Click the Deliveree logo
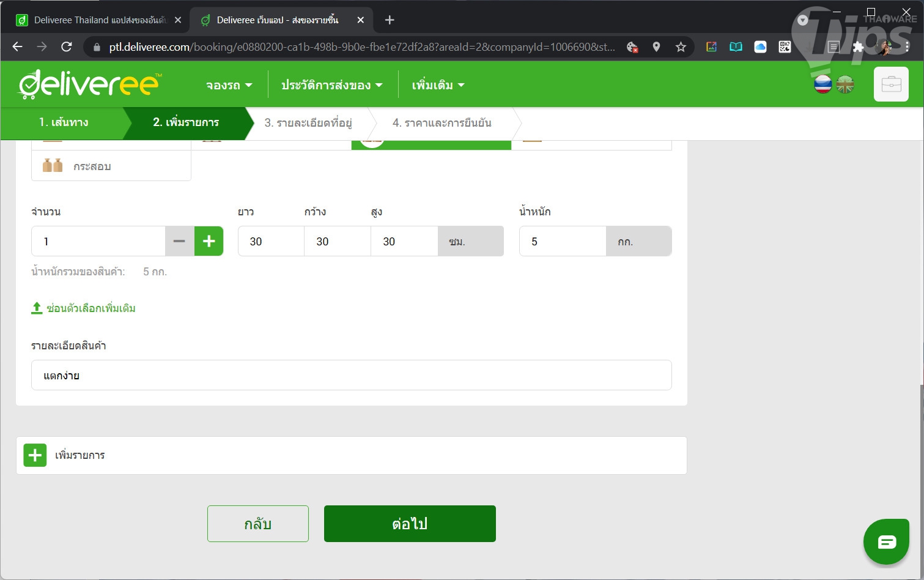Screen dimensions: 924x580 [91, 84]
